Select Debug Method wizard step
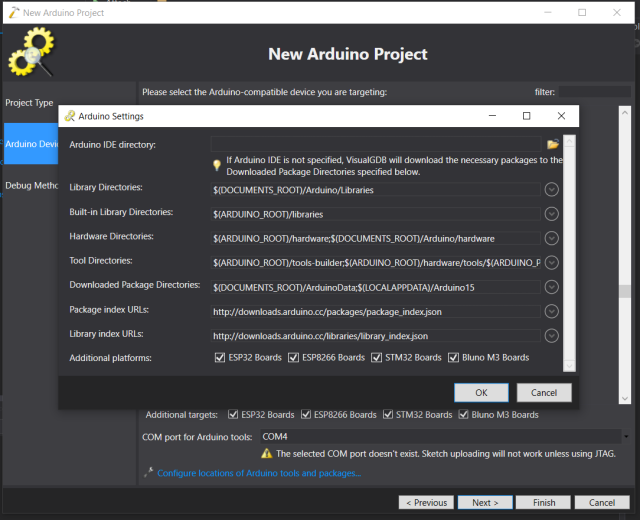Viewport: 640px width, 520px height. pos(31,185)
